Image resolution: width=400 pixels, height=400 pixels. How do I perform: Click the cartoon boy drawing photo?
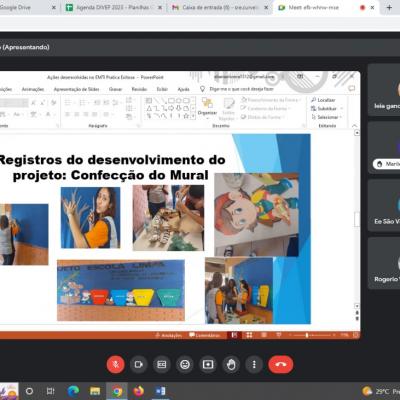click(257, 215)
